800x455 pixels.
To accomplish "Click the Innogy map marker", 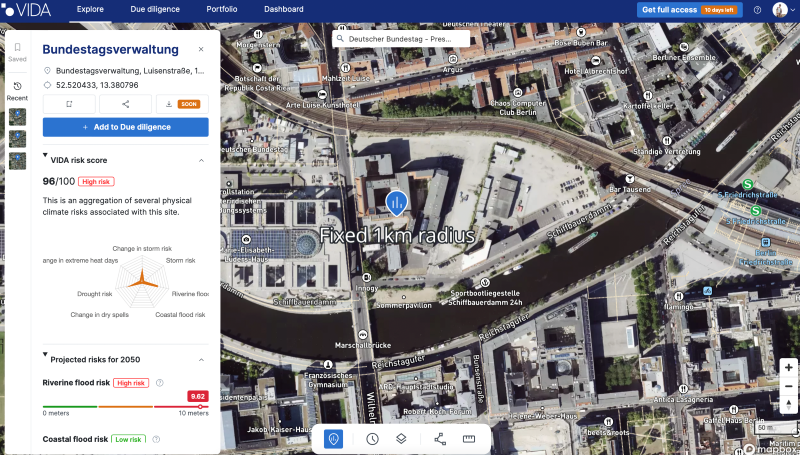I will pyautogui.click(x=366, y=277).
